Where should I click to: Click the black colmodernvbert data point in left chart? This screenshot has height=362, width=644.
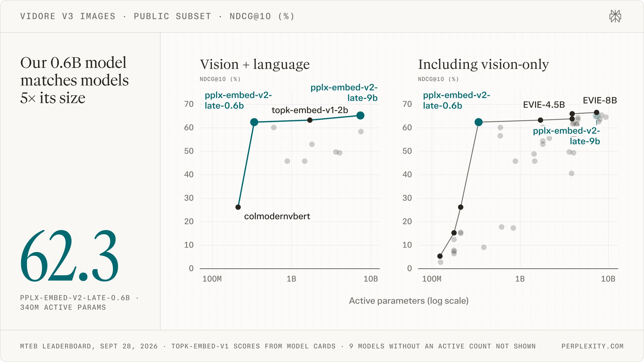point(238,207)
